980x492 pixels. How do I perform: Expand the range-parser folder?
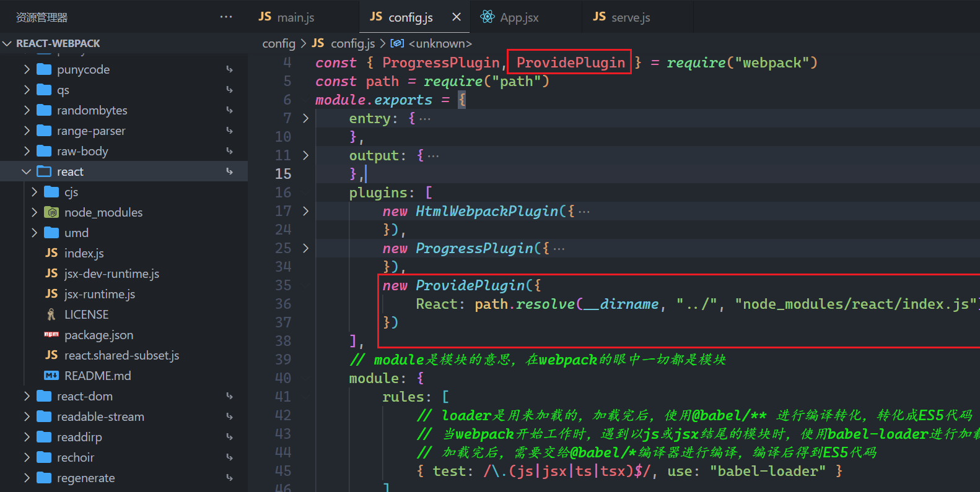pyautogui.click(x=27, y=131)
